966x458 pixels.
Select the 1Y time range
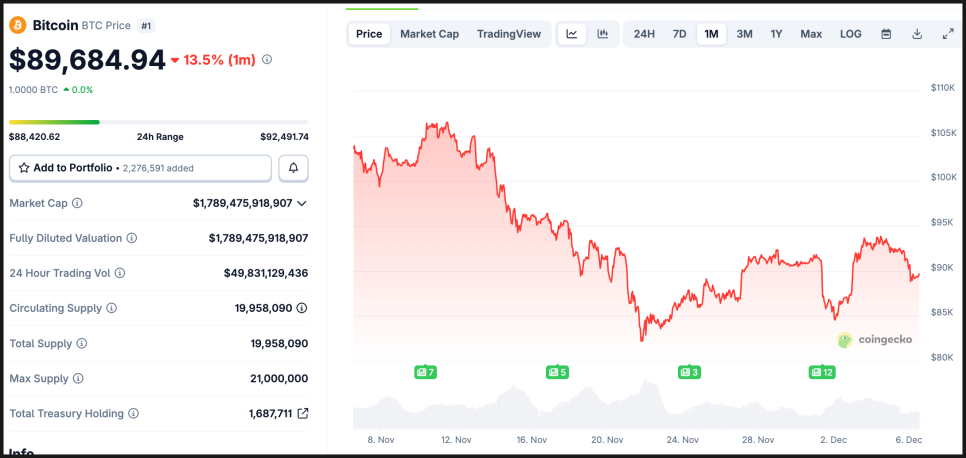[776, 34]
